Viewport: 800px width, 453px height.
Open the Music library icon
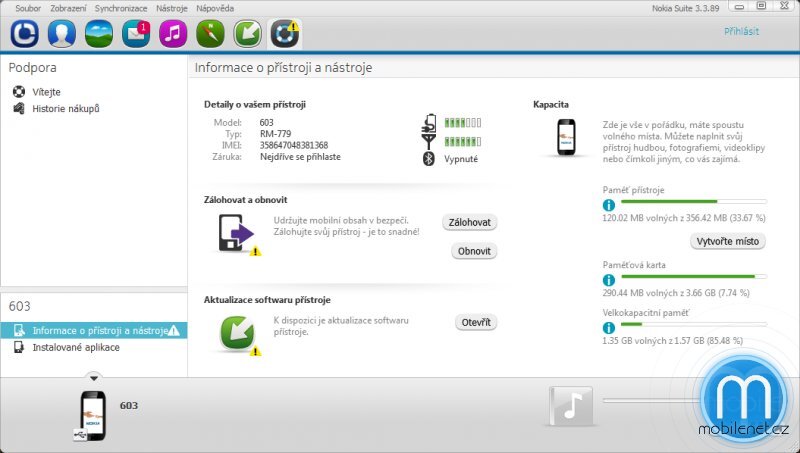[173, 34]
